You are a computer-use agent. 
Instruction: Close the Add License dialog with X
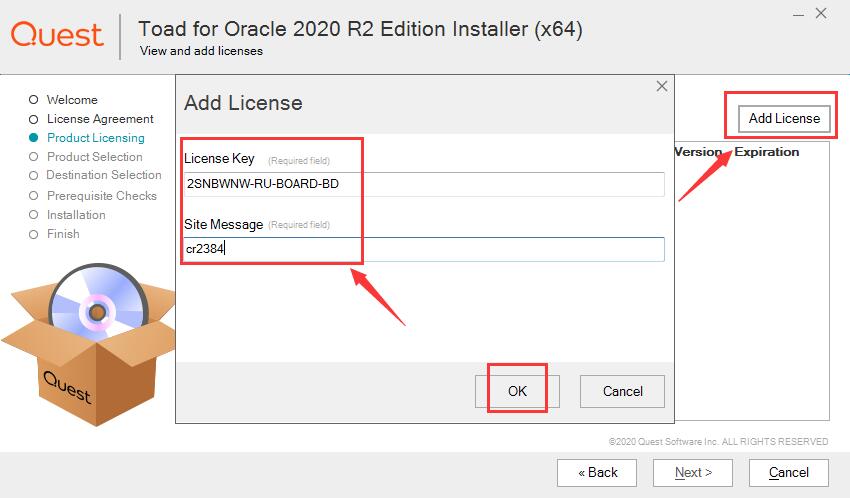click(x=661, y=87)
